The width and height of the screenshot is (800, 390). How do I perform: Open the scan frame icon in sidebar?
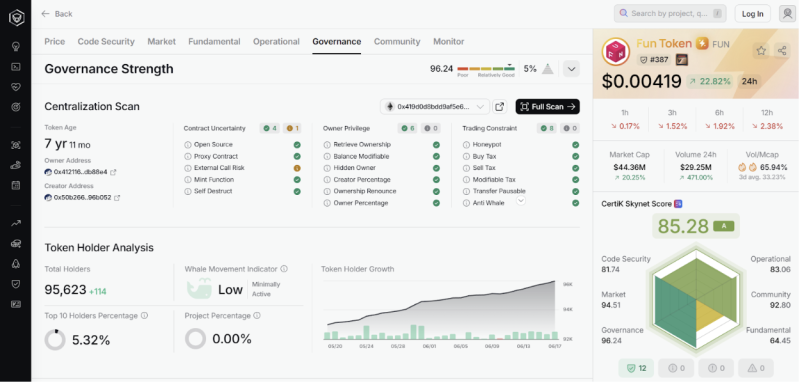pyautogui.click(x=16, y=145)
